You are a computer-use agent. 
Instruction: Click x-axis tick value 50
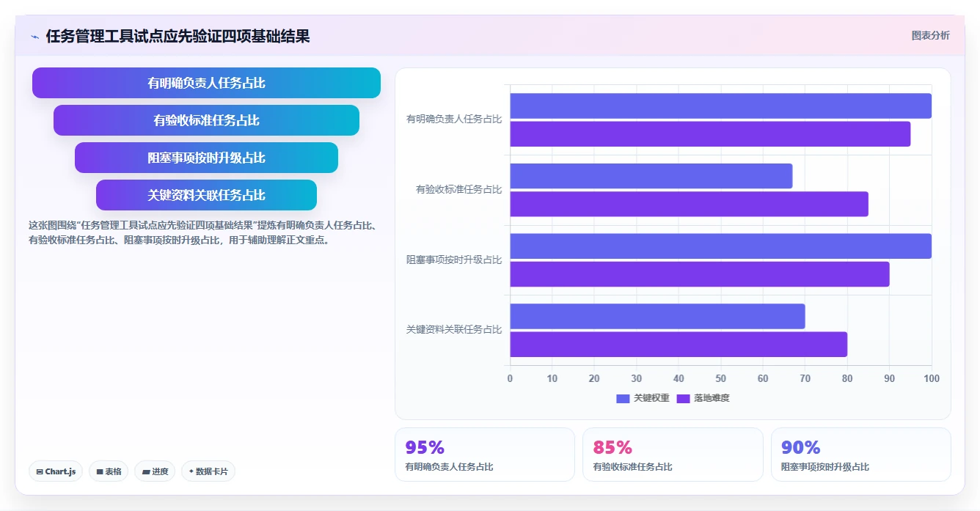point(721,378)
